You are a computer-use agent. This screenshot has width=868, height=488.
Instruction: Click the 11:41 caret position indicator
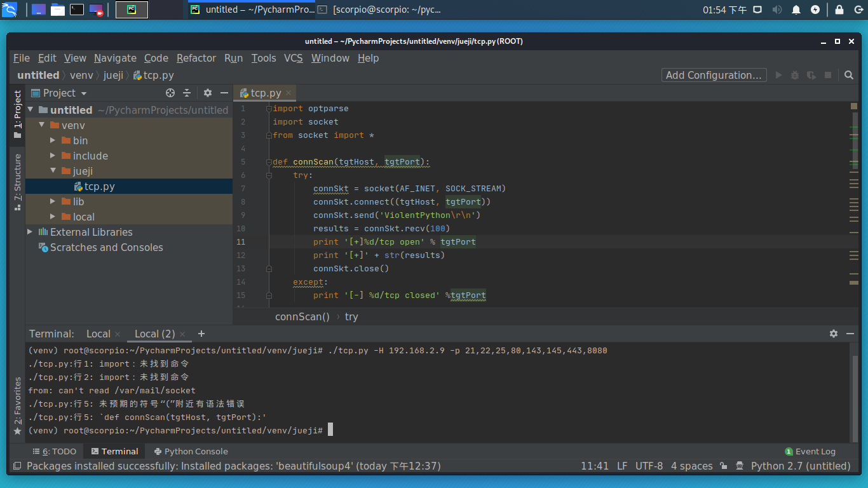tap(595, 466)
